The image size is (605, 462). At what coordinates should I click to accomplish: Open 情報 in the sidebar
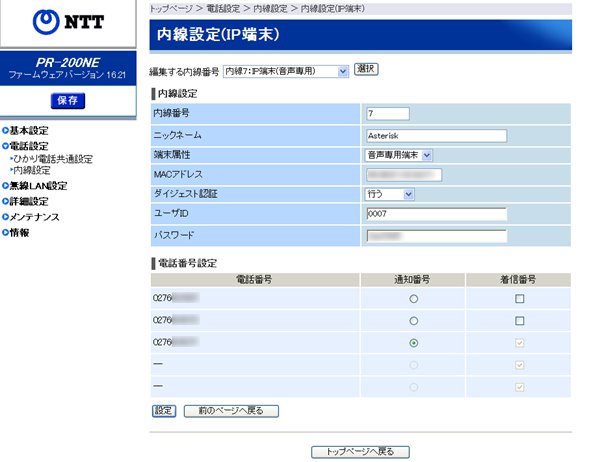19,232
